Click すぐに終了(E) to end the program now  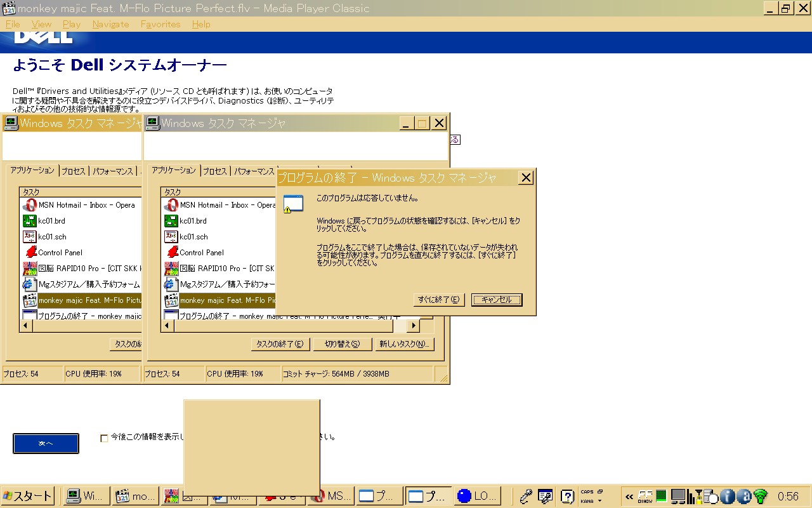click(x=439, y=300)
